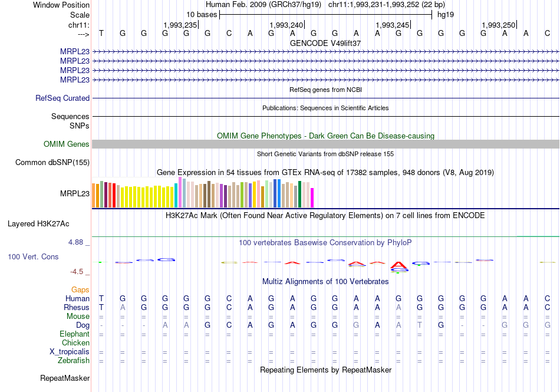Click the Human Feb. 2009 (GRCh37/hg19) assembly text
Viewport: 560px width, 392px height.
coord(263,5)
